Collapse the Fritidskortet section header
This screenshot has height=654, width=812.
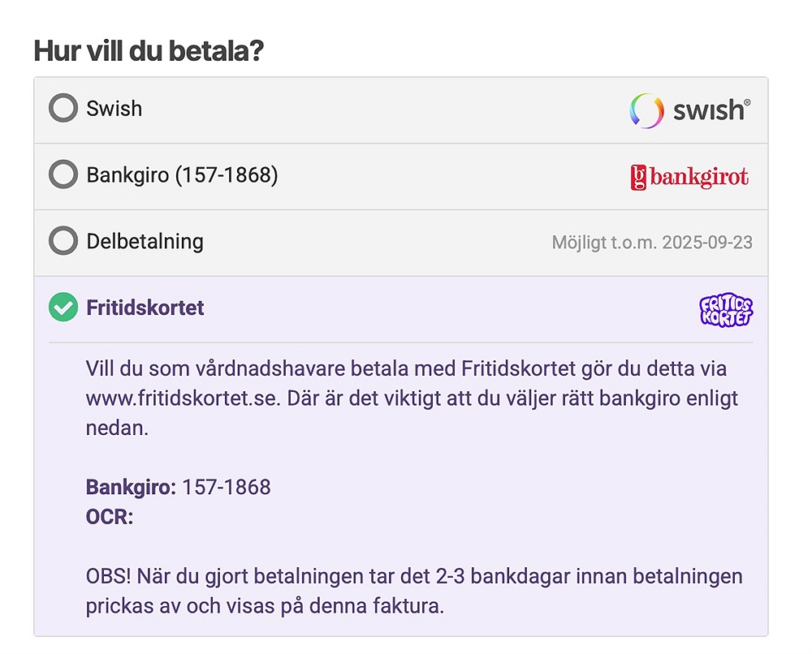[x=145, y=308]
